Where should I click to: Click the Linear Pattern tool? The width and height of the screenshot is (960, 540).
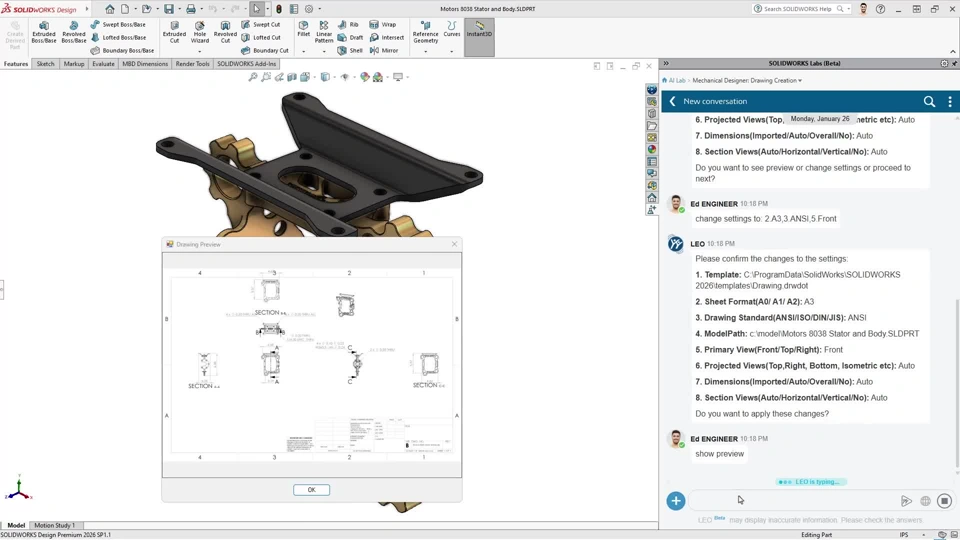click(324, 32)
